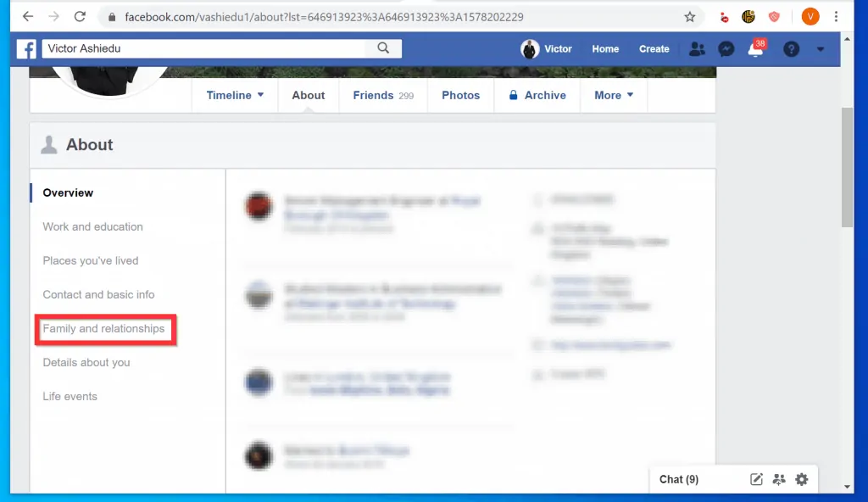The width and height of the screenshot is (868, 502).
Task: Open help via the question mark icon
Action: (790, 48)
